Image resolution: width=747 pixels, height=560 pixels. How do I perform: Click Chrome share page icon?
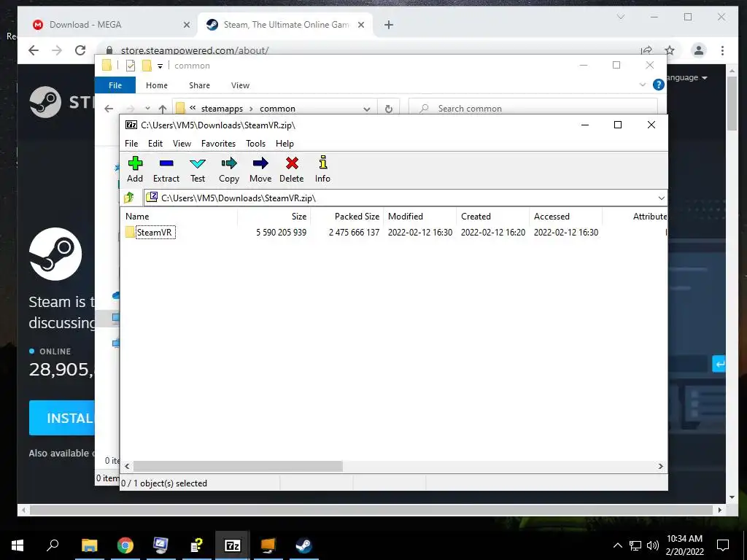pos(646,50)
